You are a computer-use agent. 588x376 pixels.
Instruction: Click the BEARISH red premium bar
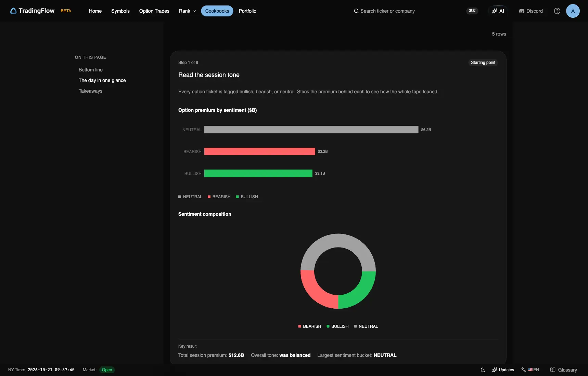259,151
